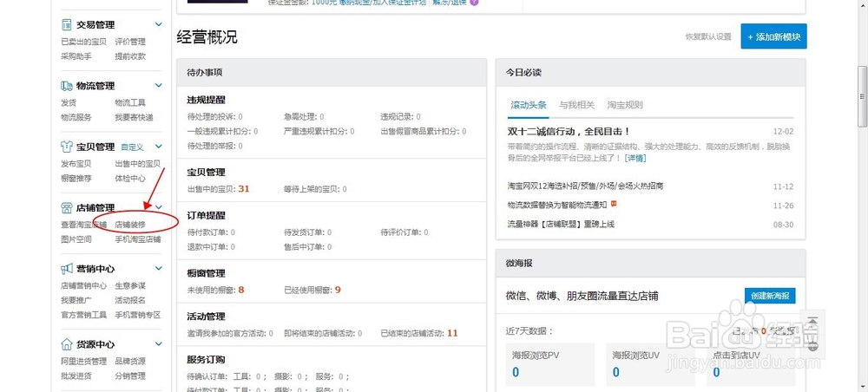Click 出售中的宝贝 count 31
Screen dimensions: 868x392
click(x=244, y=189)
